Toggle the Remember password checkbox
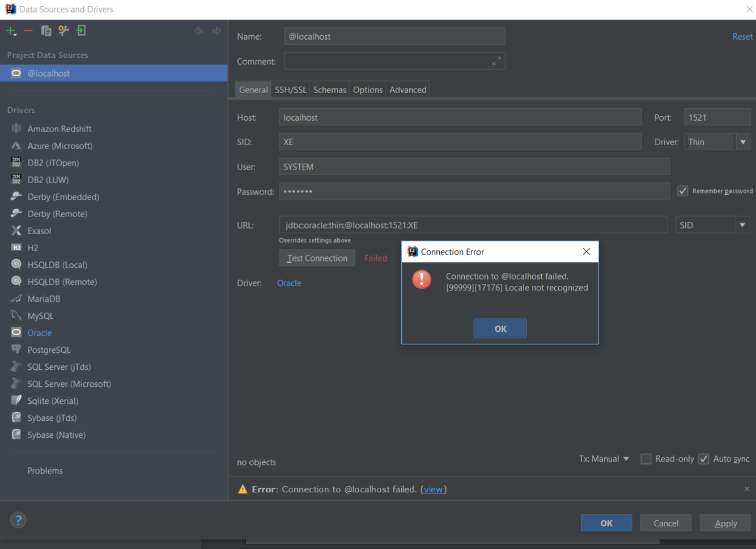Image resolution: width=756 pixels, height=549 pixels. click(683, 191)
